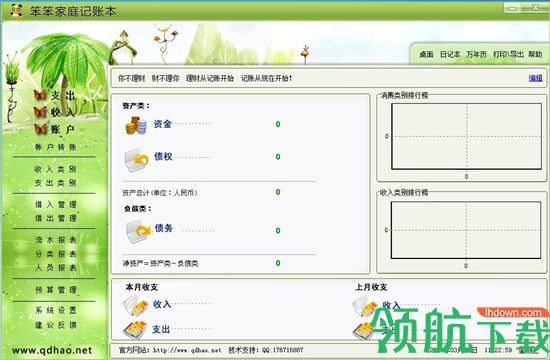The height and width of the screenshot is (360, 550).
Task: Click the 资金 coin stack icon
Action: pyautogui.click(x=136, y=125)
